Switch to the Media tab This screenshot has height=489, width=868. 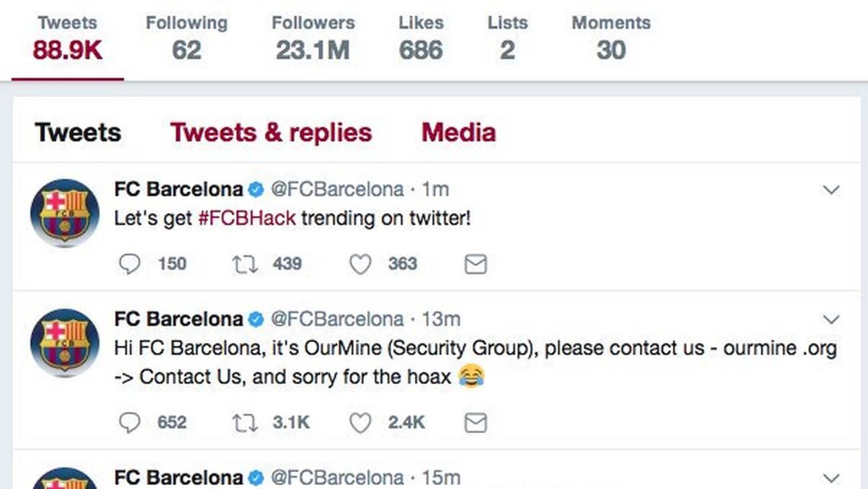[458, 133]
